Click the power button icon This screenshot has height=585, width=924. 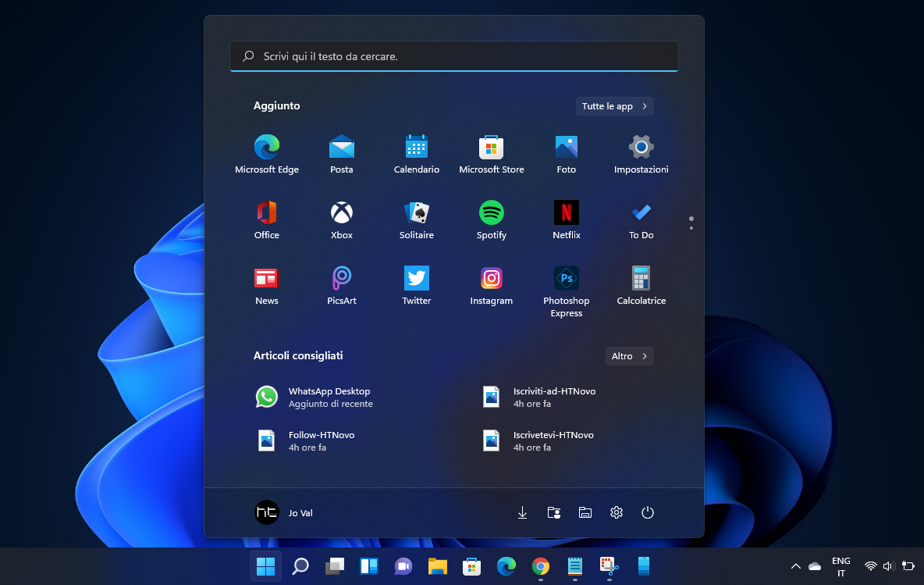click(x=647, y=512)
